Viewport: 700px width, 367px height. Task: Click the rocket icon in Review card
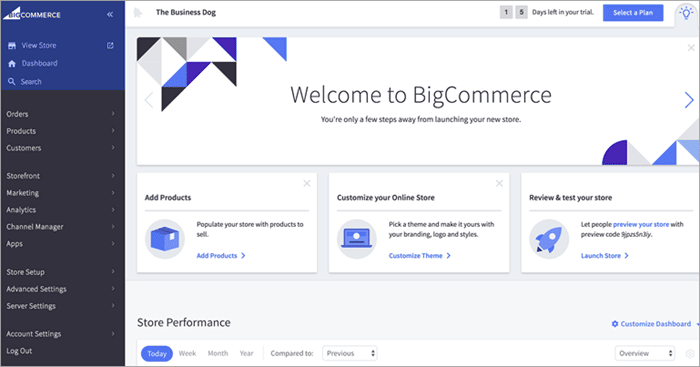pos(549,239)
